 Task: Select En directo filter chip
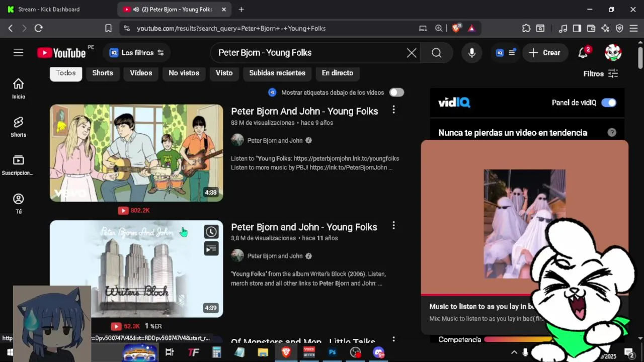pos(338,73)
